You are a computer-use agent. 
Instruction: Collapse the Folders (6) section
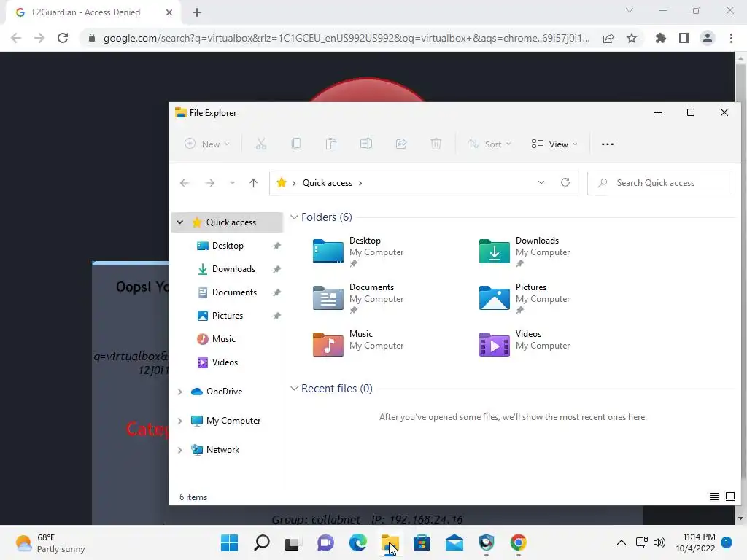coord(295,217)
